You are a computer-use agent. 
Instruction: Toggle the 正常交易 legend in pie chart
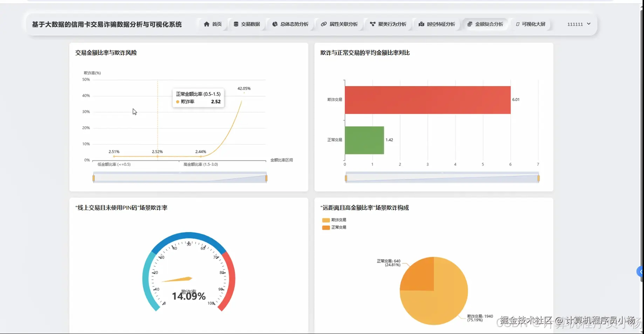334,228
